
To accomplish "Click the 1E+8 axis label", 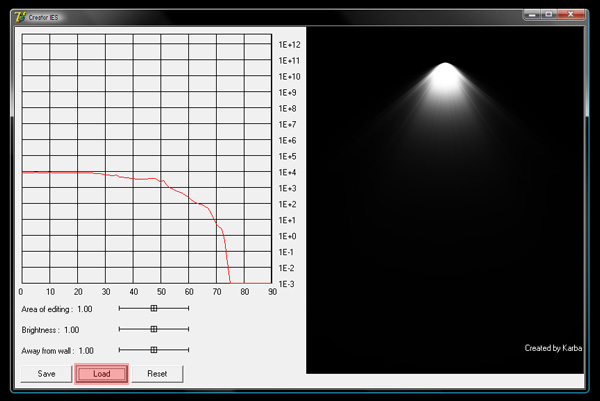I will pyautogui.click(x=287, y=109).
